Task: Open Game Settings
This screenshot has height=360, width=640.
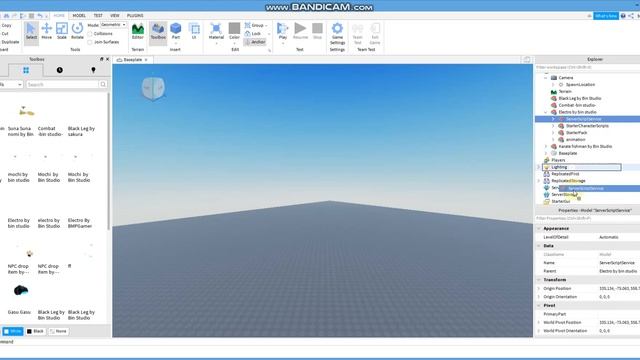Action: 337,33
